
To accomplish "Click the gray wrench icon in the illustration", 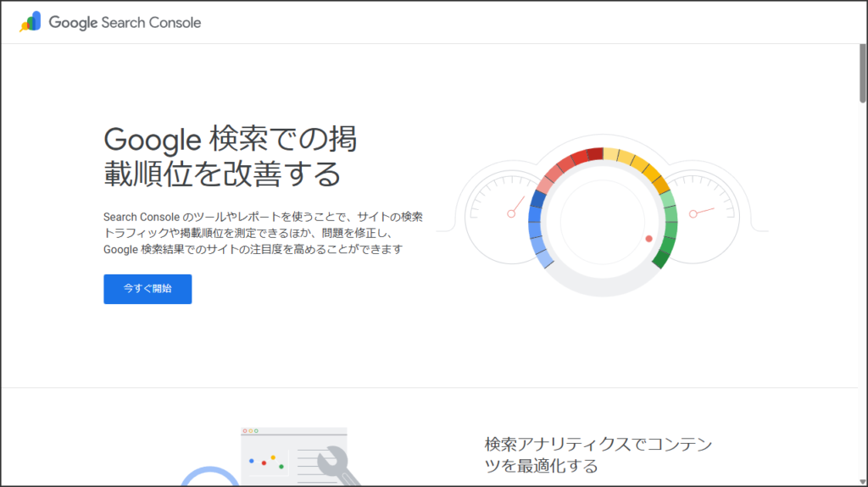I will pyautogui.click(x=336, y=468).
